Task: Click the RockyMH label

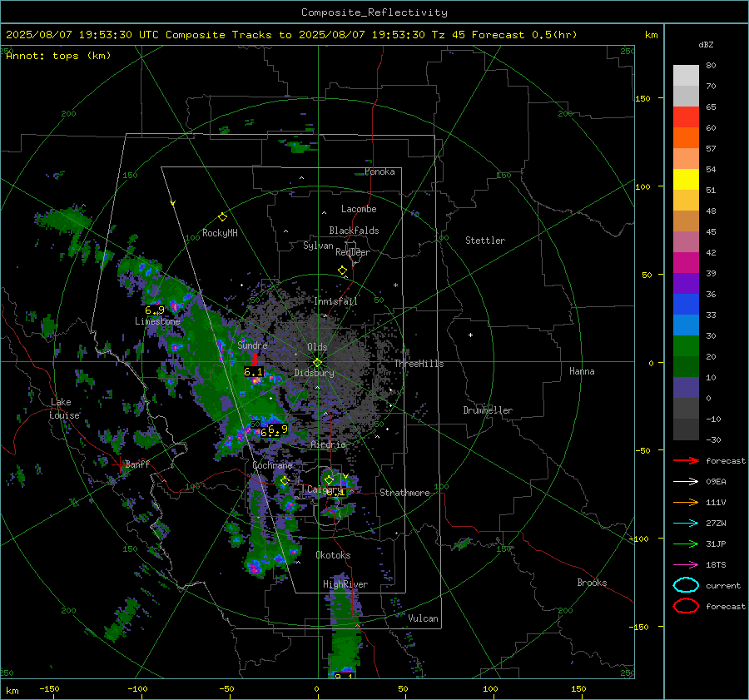Action: click(220, 233)
